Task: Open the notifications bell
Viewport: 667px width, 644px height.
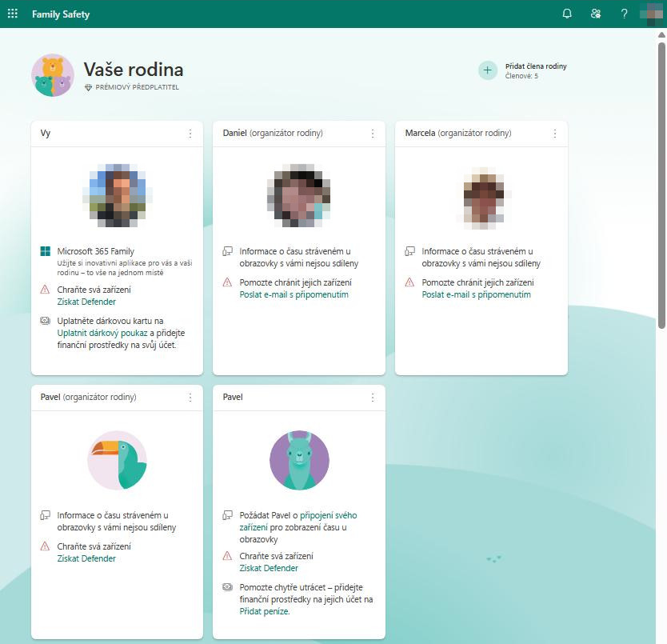Action: point(567,14)
